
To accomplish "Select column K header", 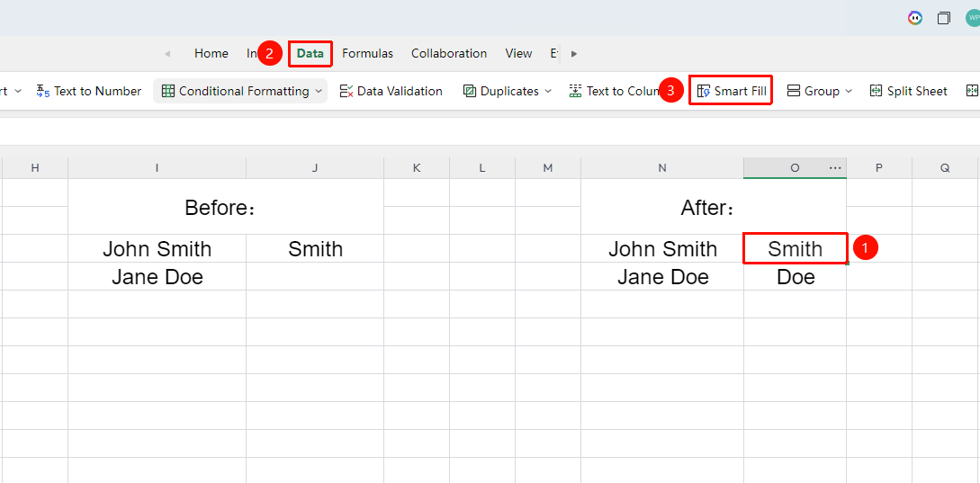I will point(417,167).
